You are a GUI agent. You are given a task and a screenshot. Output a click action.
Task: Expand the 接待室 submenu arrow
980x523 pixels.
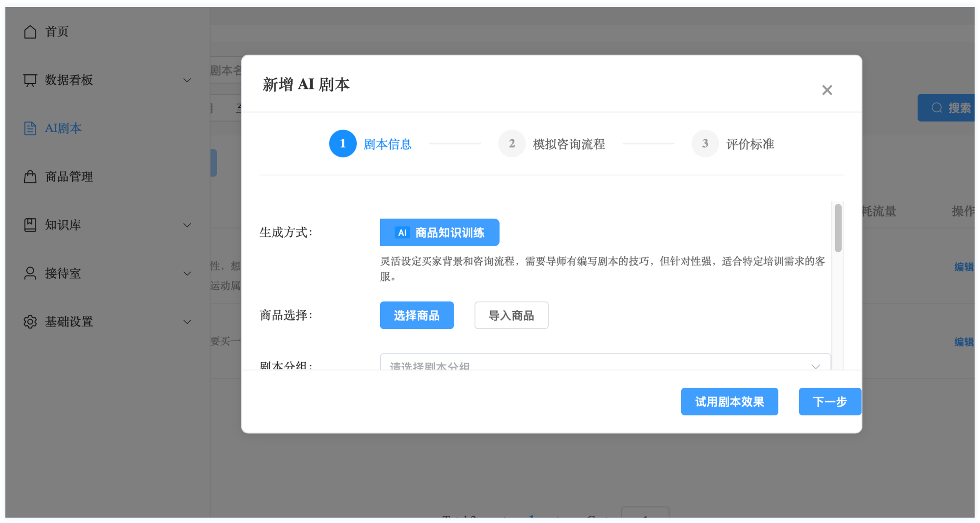click(x=187, y=274)
